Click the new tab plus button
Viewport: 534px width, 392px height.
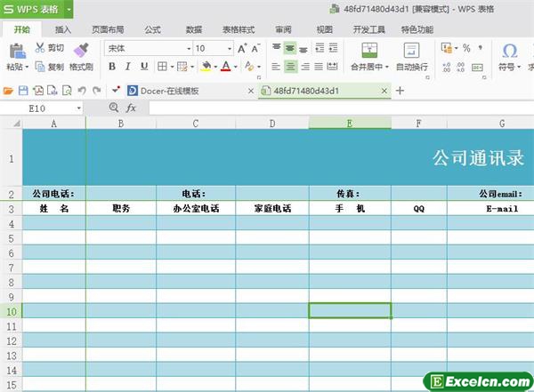400,91
